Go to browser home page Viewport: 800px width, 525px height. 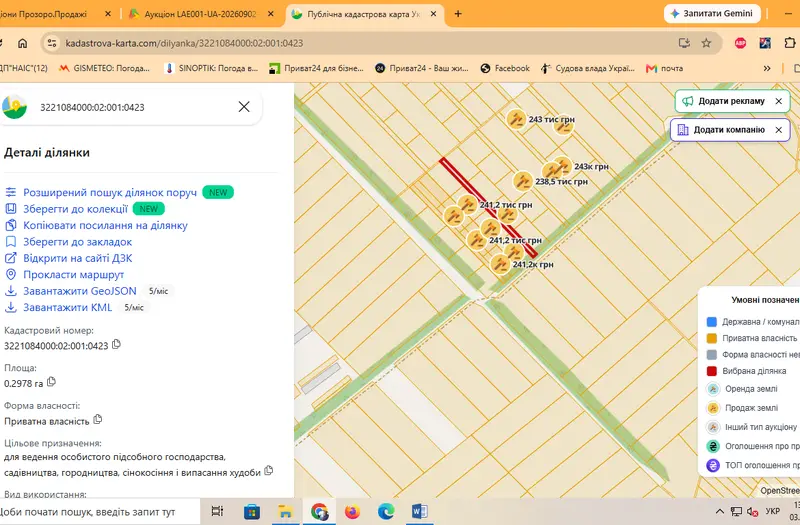(x=22, y=43)
